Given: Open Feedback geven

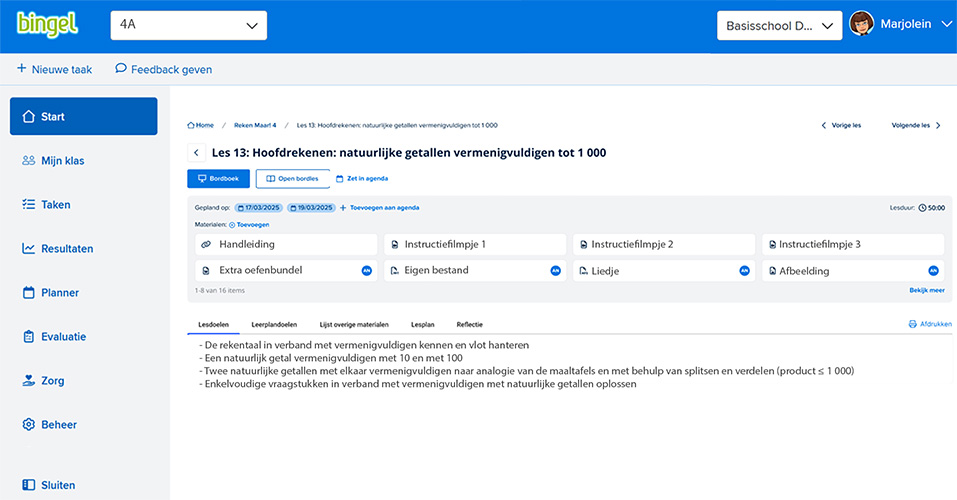Looking at the screenshot, I should click(164, 69).
